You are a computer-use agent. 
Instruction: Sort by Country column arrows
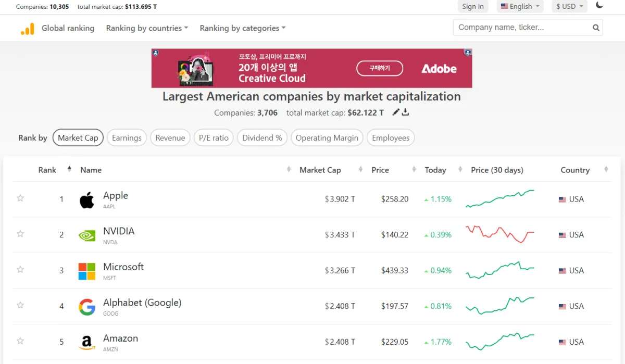pyautogui.click(x=606, y=169)
